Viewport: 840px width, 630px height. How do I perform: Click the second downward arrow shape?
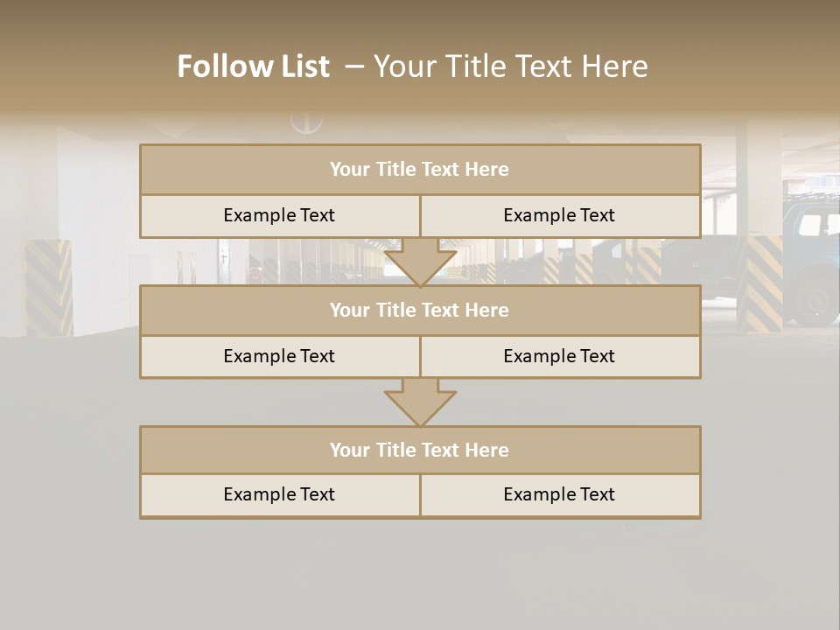(x=420, y=402)
